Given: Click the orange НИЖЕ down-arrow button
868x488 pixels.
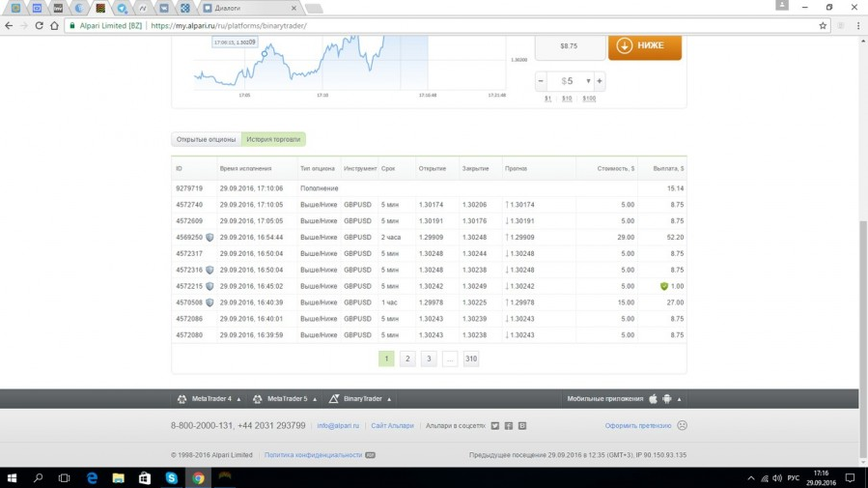Looking at the screenshot, I should [644, 45].
